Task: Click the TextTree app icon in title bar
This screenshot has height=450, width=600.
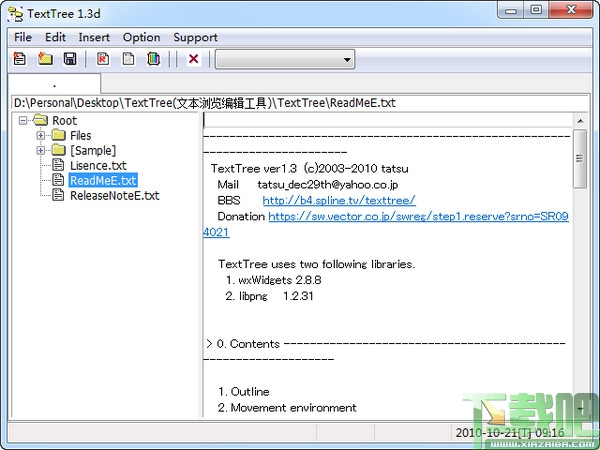Action: coord(15,14)
